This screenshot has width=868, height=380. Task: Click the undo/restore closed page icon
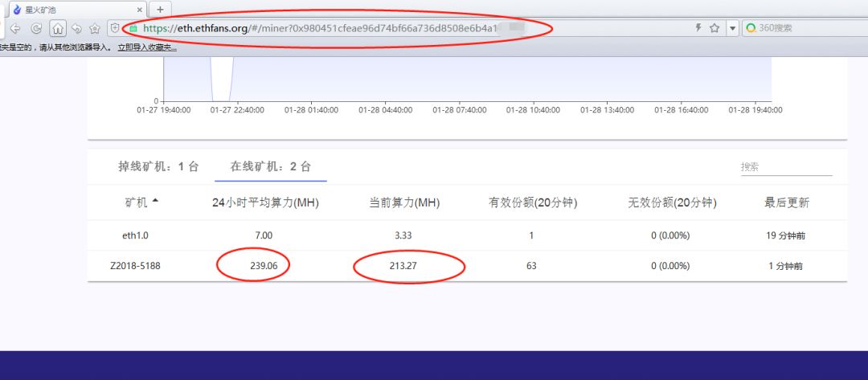[x=76, y=28]
